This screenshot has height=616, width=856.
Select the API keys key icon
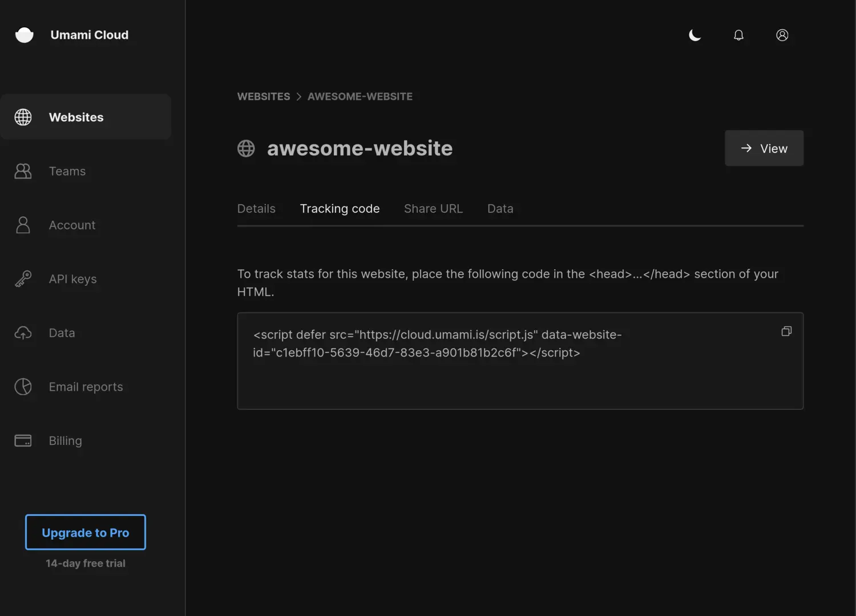click(23, 279)
